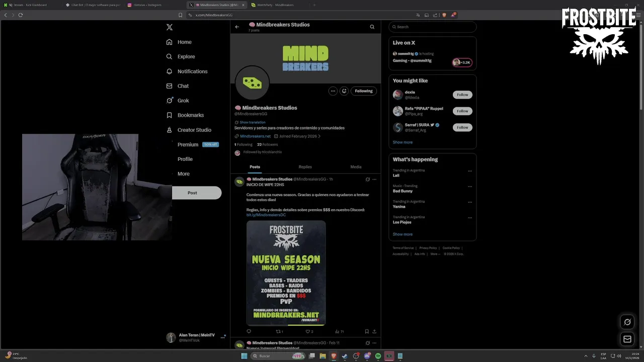Open the Mindbreakers profile avatar picture
Image resolution: width=644 pixels, height=362 pixels.
pos(252,83)
